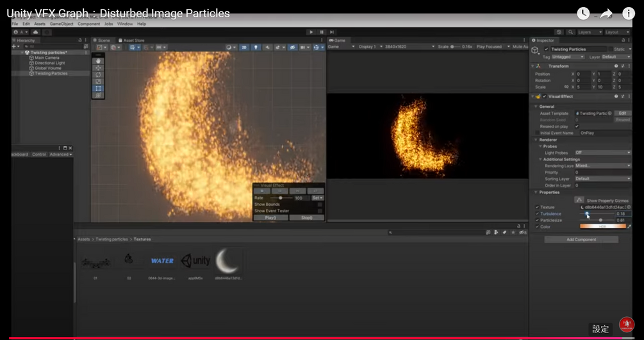This screenshot has width=644, height=340.
Task: Toggle the Static checkbox
Action: click(x=610, y=49)
